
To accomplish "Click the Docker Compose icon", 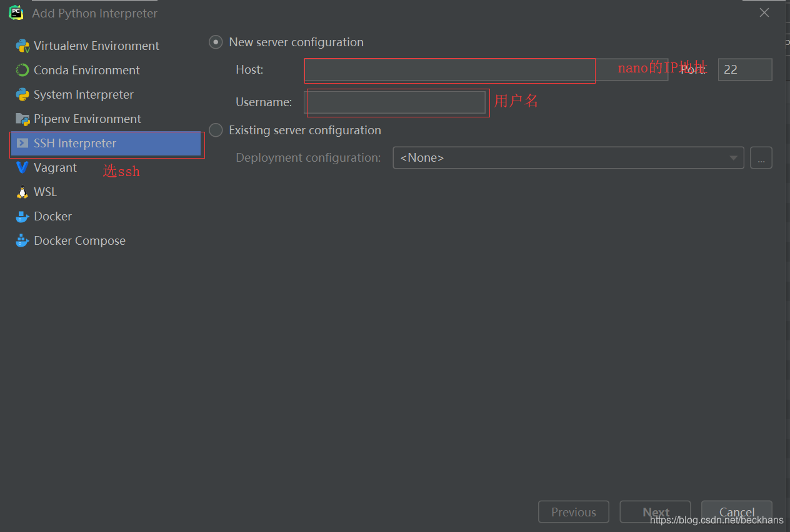I will tap(22, 240).
